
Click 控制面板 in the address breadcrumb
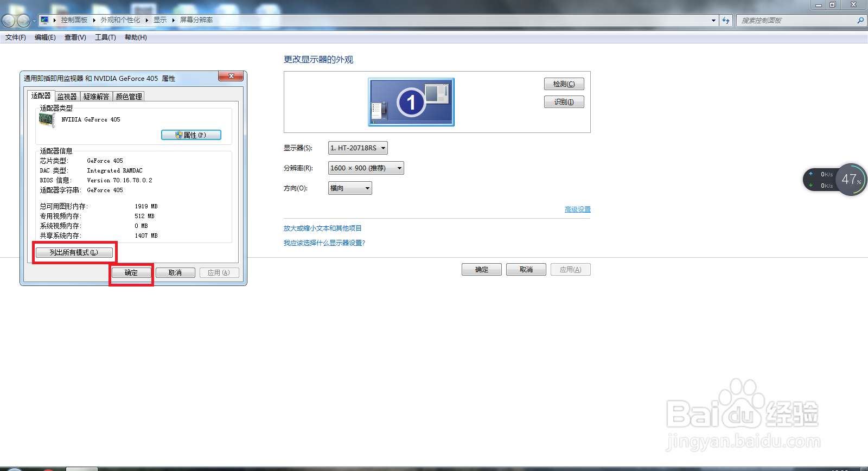74,20
